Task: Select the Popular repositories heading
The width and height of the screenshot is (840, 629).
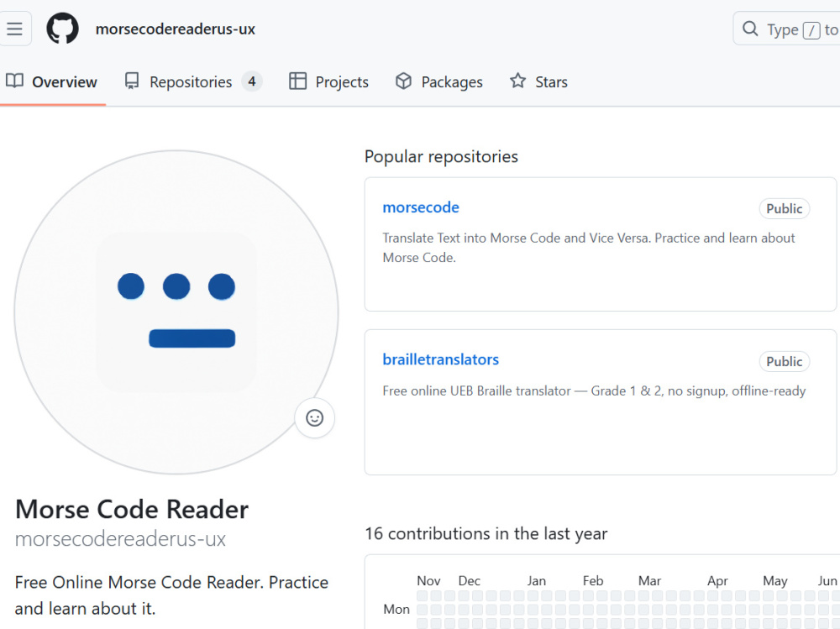Action: pyautogui.click(x=442, y=156)
